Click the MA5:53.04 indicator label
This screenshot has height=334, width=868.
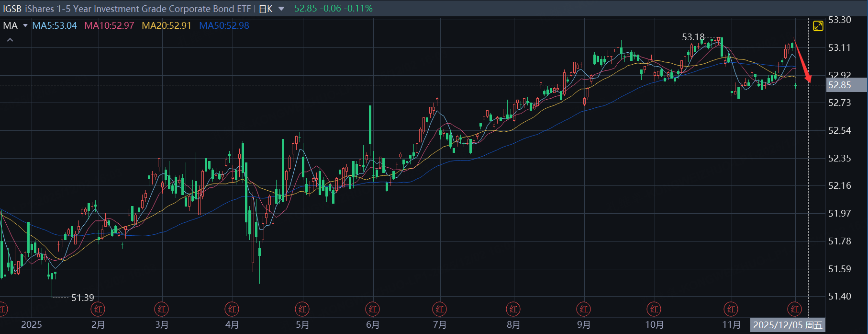coord(55,25)
